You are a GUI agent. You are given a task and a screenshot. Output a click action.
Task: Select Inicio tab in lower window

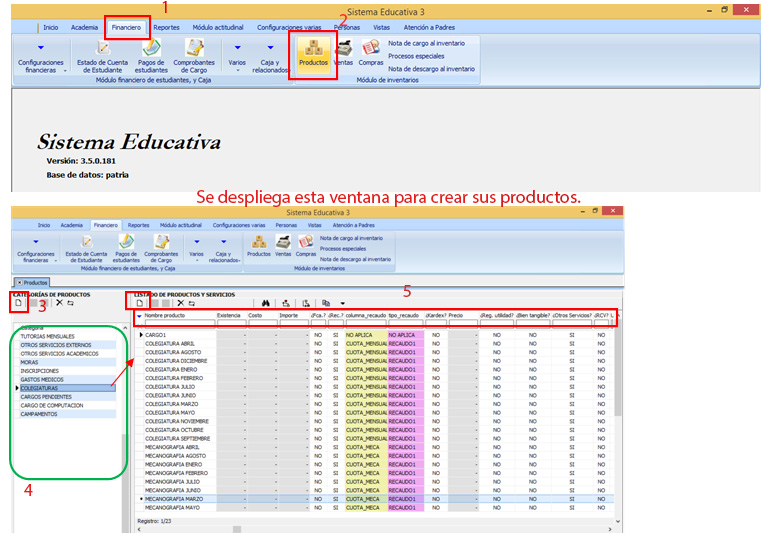click(x=44, y=225)
